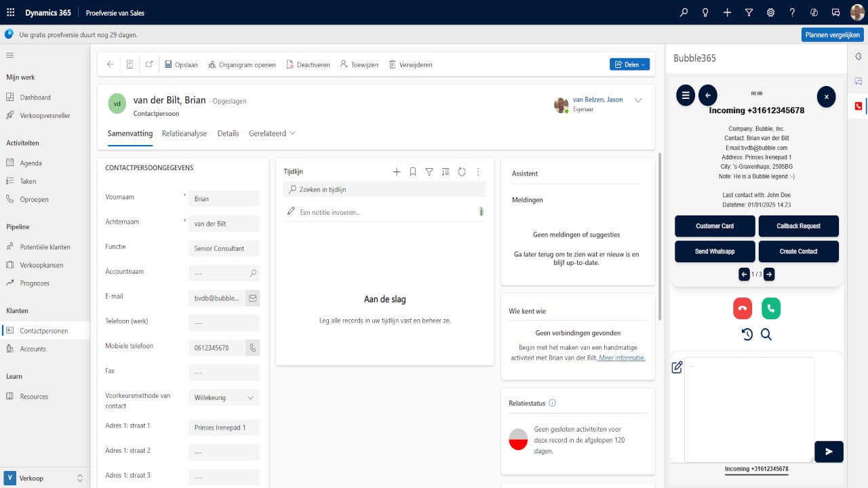Open the Delen share dropdown button
This screenshot has width=868, height=488.
[x=629, y=64]
